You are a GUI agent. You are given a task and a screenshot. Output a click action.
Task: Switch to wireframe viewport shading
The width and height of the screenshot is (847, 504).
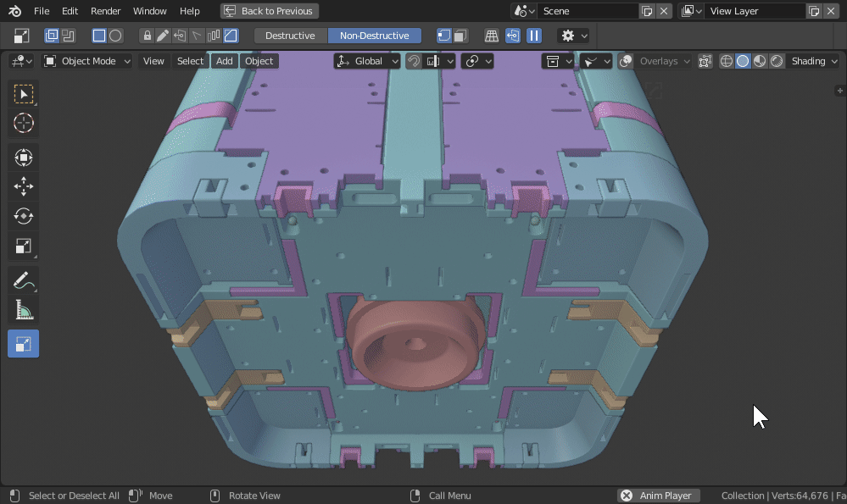point(727,61)
